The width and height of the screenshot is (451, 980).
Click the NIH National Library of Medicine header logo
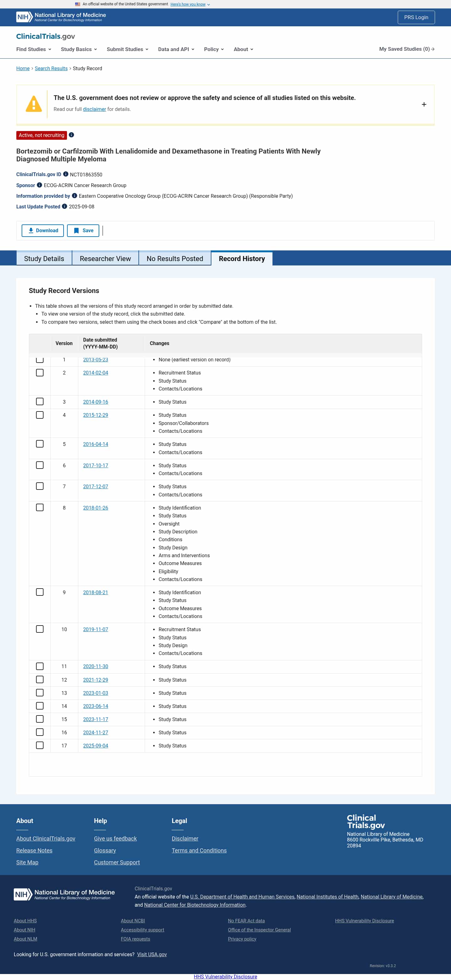coord(61,17)
